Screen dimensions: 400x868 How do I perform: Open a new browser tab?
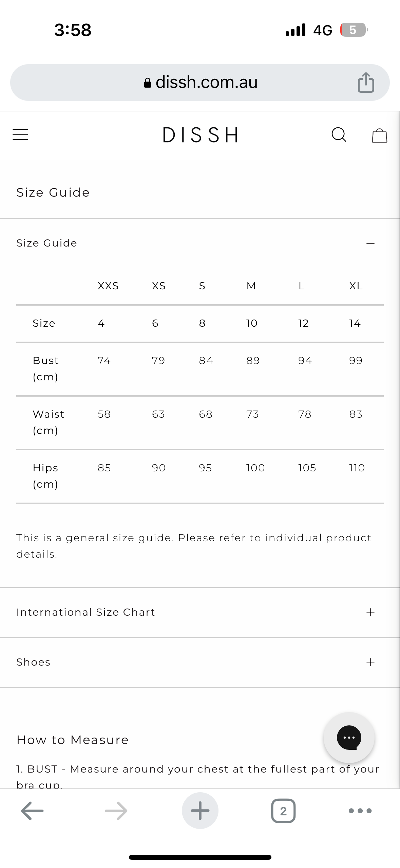pos(200,811)
